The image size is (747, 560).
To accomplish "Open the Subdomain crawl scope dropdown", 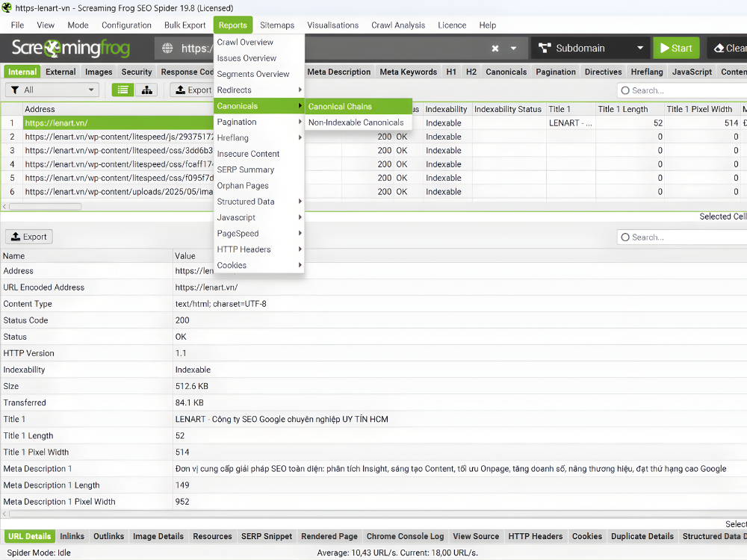I will coord(589,49).
